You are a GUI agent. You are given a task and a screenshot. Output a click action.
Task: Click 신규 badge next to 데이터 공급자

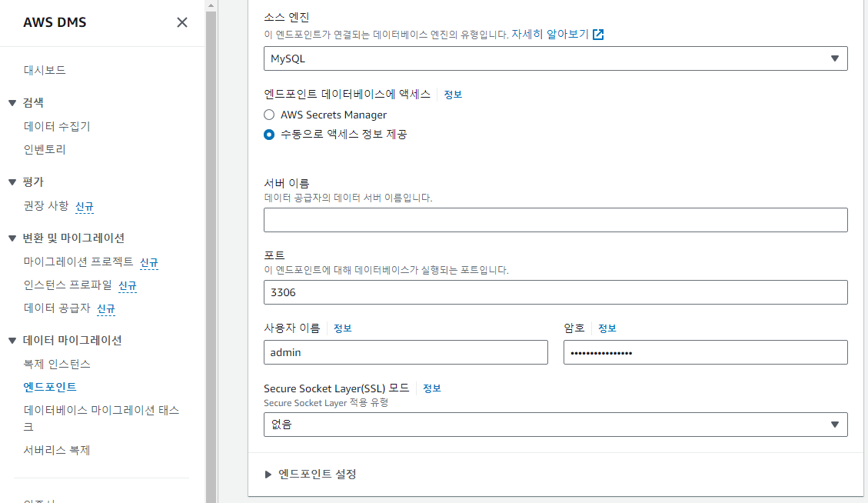pos(106,309)
